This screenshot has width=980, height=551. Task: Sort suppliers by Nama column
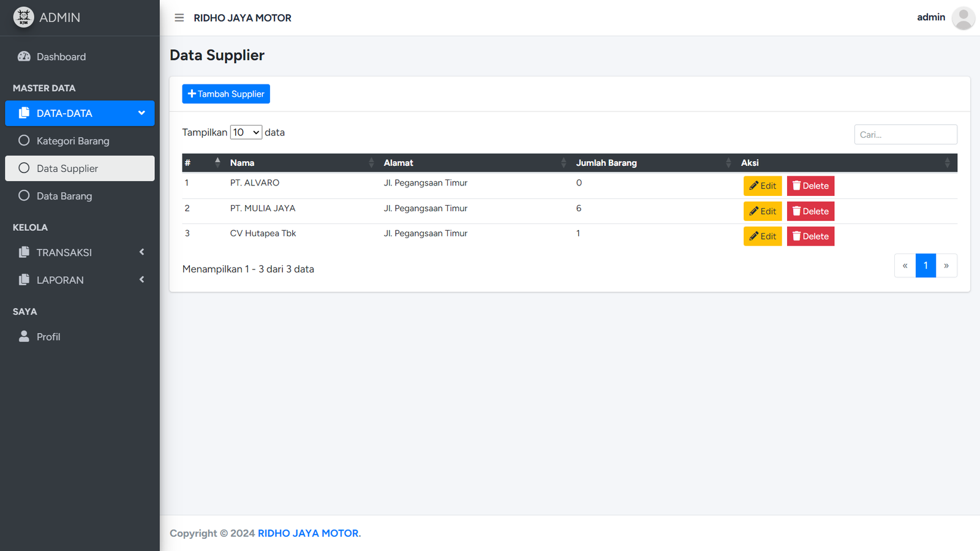point(371,162)
